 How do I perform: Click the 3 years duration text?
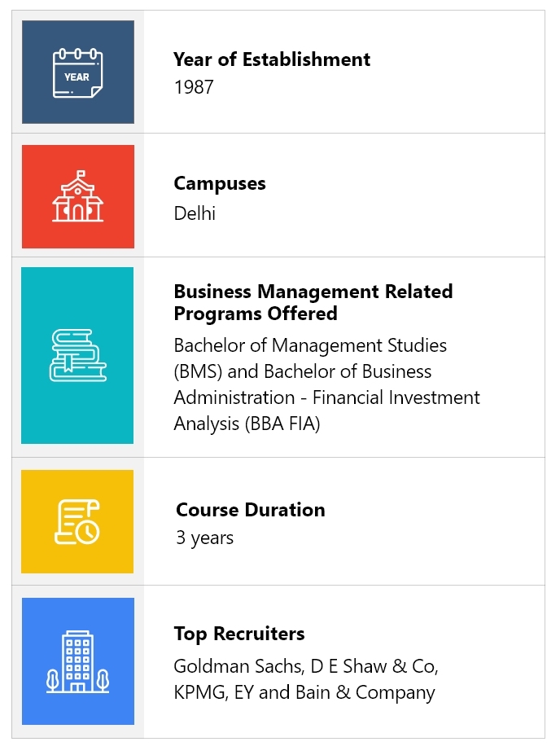click(x=204, y=538)
